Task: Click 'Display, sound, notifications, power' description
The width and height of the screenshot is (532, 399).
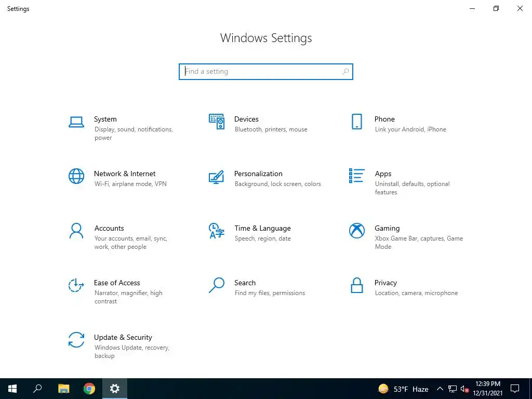Action: 134,134
